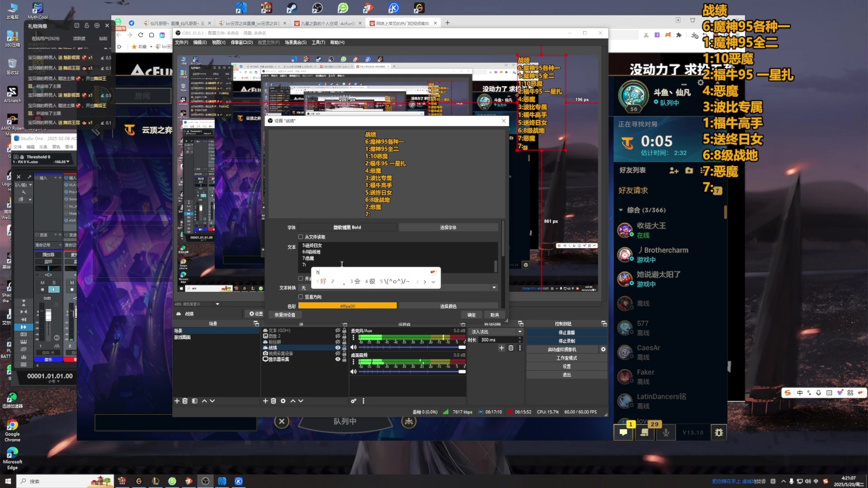Viewport: 868px width, 488px height.
Task: Click 选择字体 button
Action: [x=448, y=227]
